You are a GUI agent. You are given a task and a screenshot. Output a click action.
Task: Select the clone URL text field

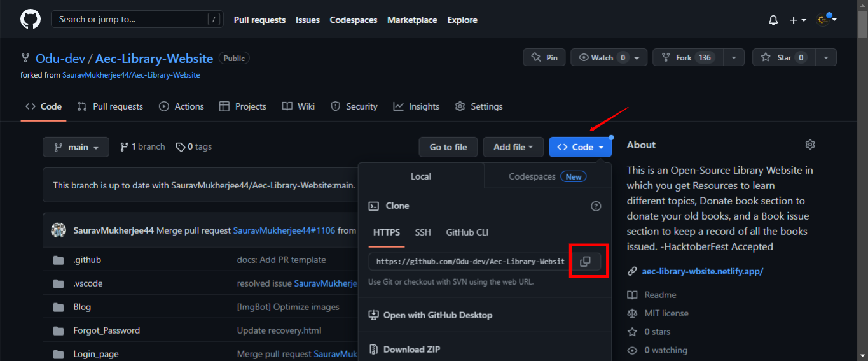coord(470,261)
